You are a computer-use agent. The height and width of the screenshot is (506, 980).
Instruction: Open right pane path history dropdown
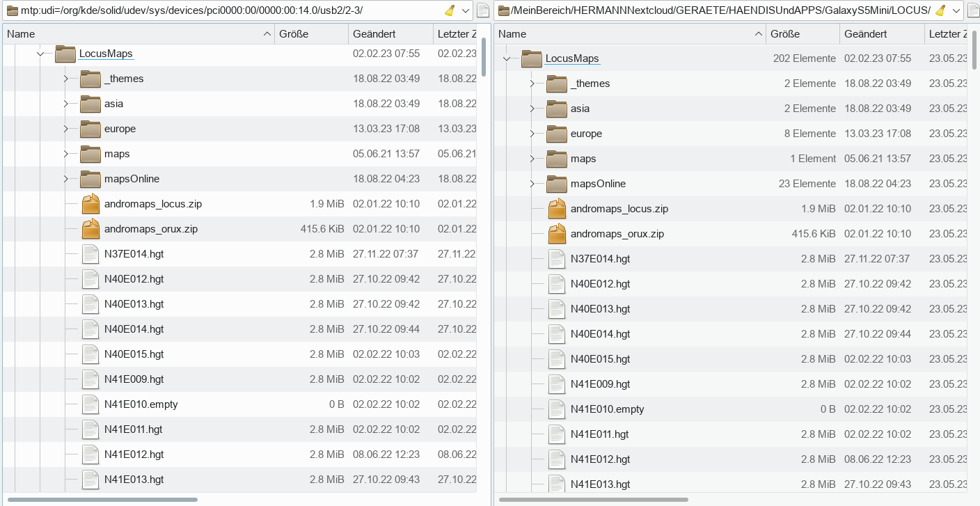point(956,10)
